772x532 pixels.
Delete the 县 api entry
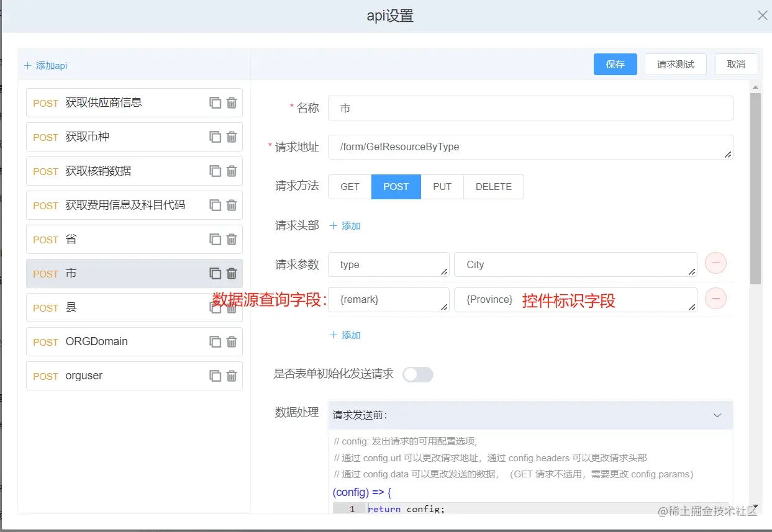[232, 307]
